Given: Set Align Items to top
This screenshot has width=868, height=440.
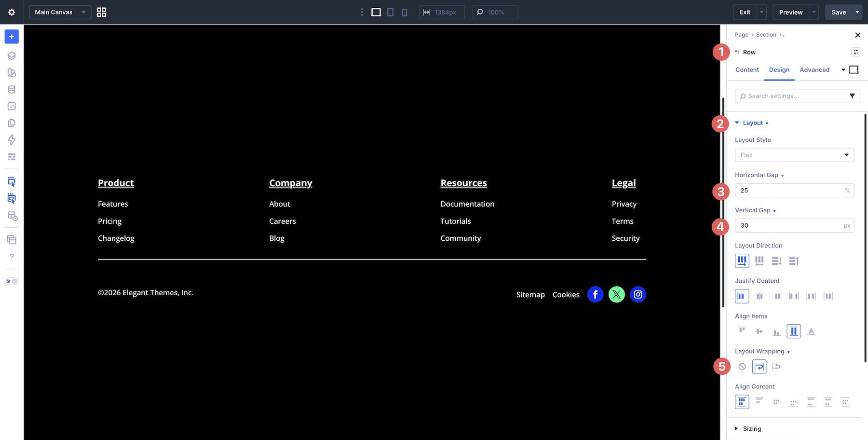Looking at the screenshot, I should [x=742, y=331].
